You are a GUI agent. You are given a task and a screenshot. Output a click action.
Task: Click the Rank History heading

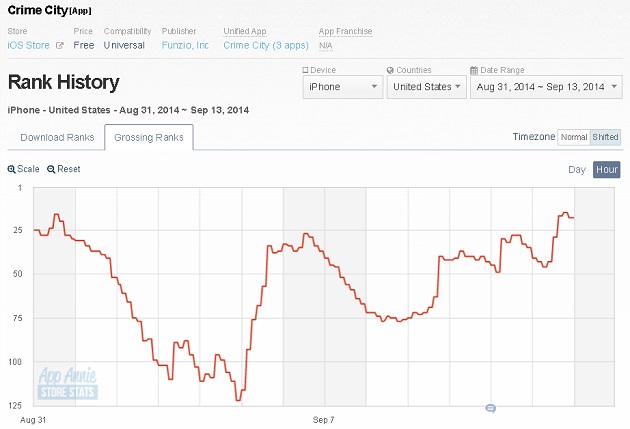(63, 82)
